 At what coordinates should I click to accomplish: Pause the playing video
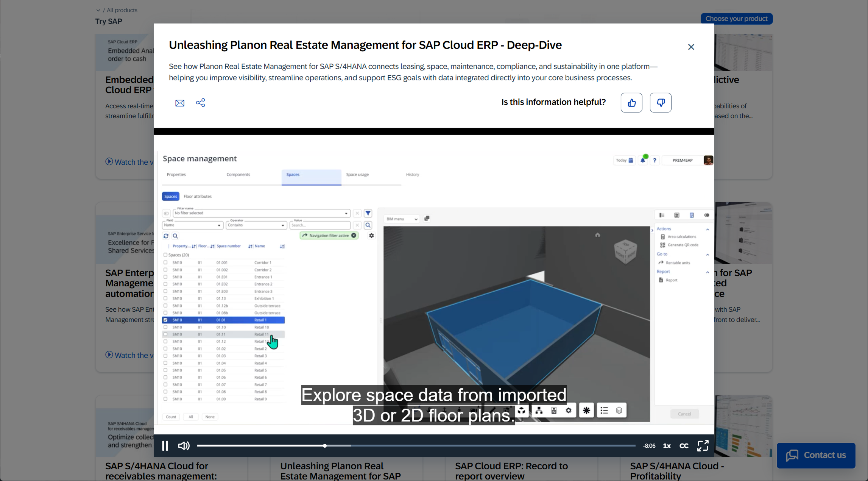tap(165, 446)
